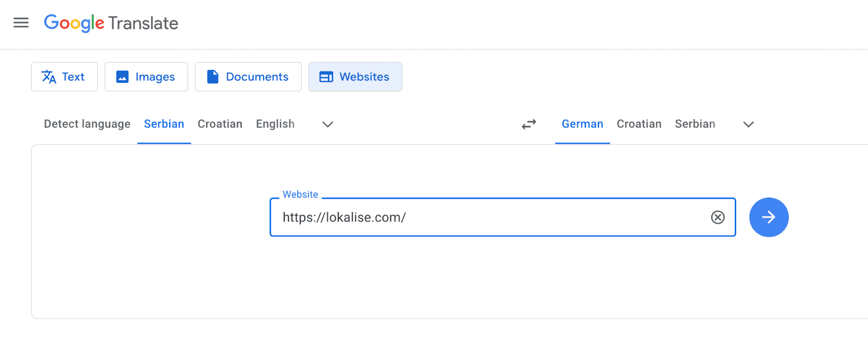This screenshot has width=868, height=362.
Task: Open the hamburger main menu
Action: click(x=21, y=23)
